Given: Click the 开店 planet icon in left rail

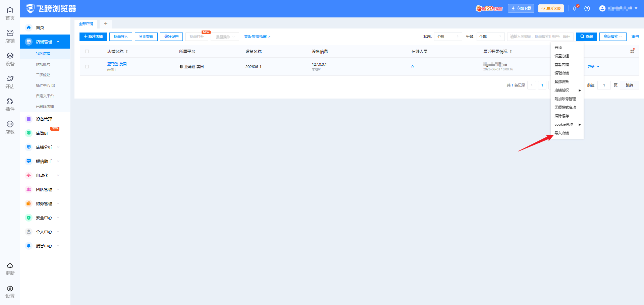Looking at the screenshot, I should coord(10,78).
